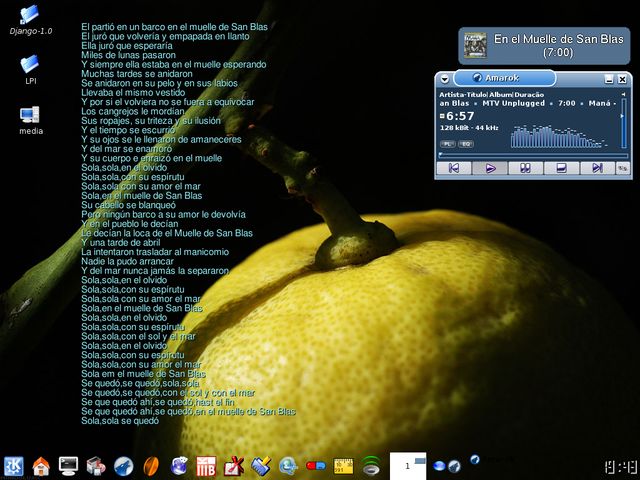
Task: Open the media desktop icon
Action: [x=31, y=120]
